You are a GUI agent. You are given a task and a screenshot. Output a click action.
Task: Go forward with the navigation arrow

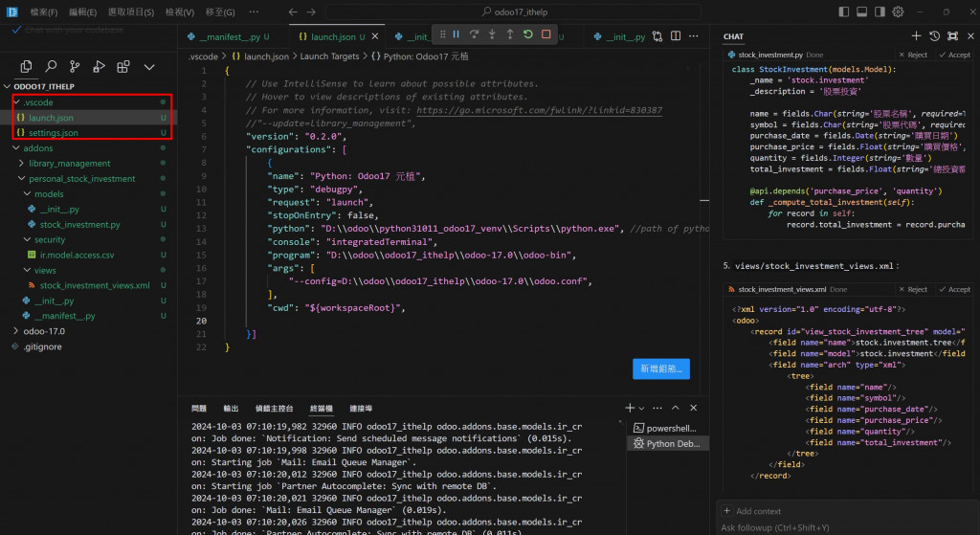[x=311, y=11]
